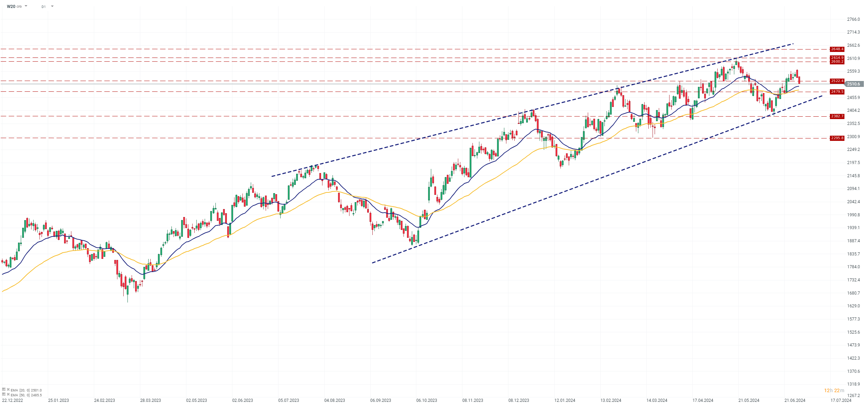Click the 2382.7 red price label
Image resolution: width=868 pixels, height=406 pixels.
click(x=837, y=116)
